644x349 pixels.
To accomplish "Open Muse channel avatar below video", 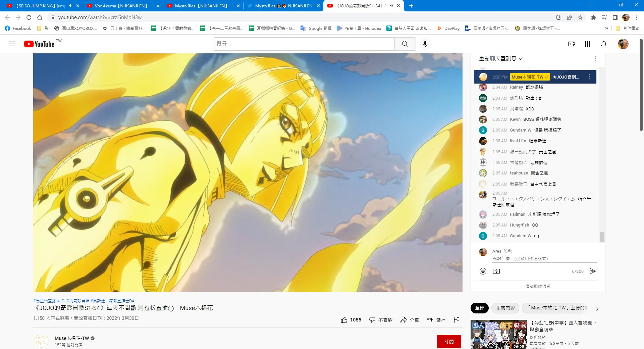I will click(41, 341).
